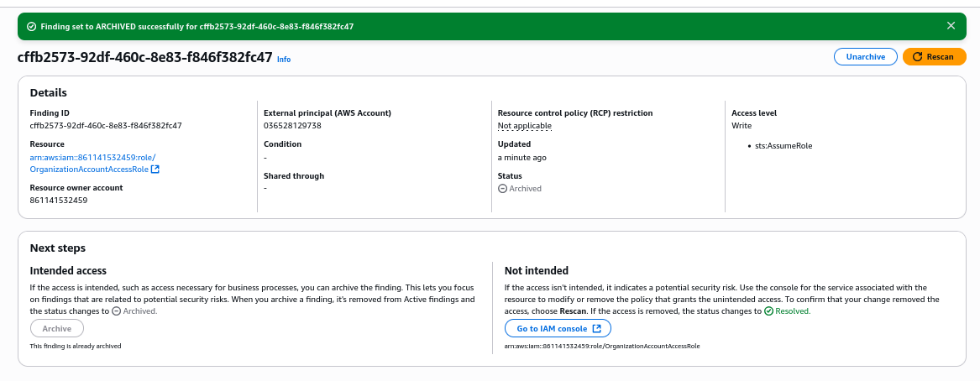Click resource owner account 861141532459
This screenshot has width=980, height=381.
59,201
